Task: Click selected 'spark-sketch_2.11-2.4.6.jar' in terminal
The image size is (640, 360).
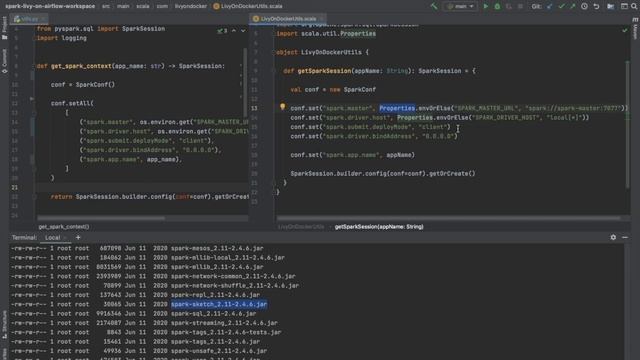Action: tap(219, 304)
